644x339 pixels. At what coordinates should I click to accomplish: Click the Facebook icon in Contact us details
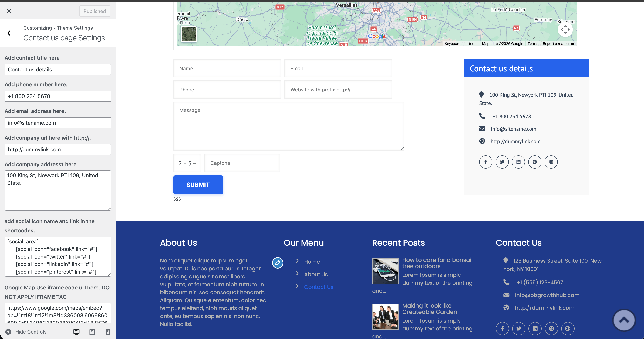tap(486, 162)
